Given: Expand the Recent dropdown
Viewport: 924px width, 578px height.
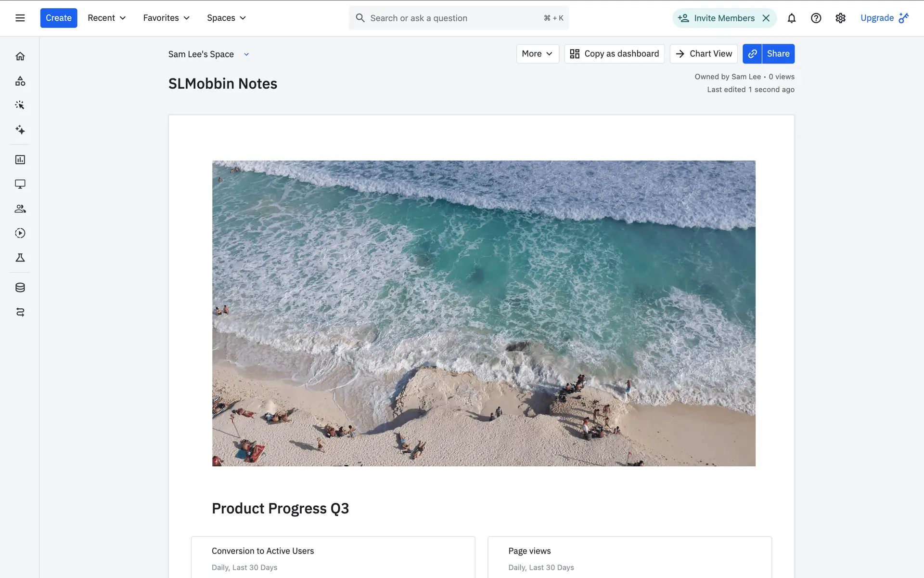Looking at the screenshot, I should (106, 18).
